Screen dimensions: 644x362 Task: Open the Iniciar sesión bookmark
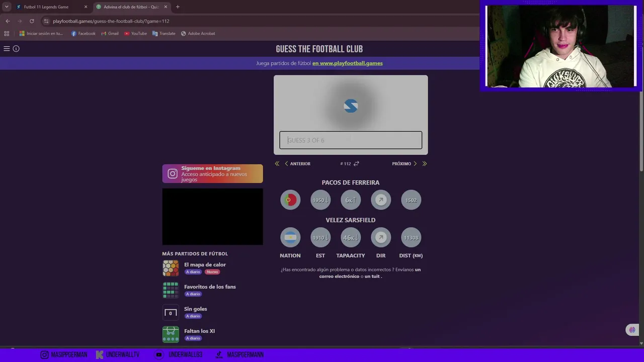point(41,34)
